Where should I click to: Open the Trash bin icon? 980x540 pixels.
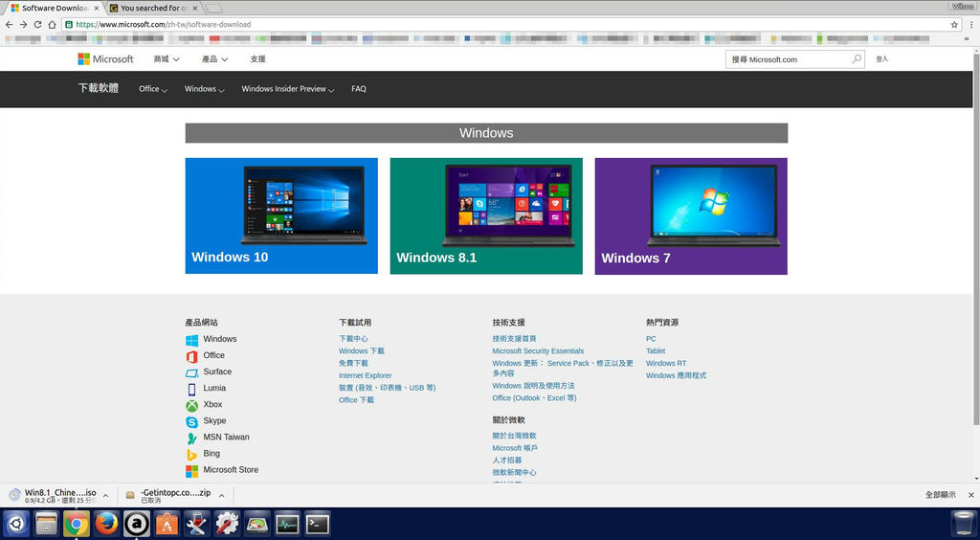click(x=962, y=524)
